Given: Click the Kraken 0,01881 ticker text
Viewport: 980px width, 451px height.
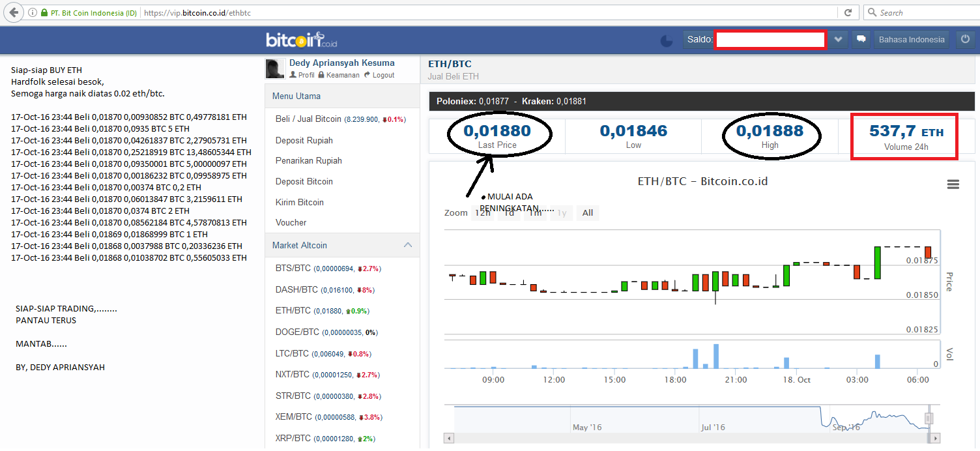Looking at the screenshot, I should [x=554, y=102].
